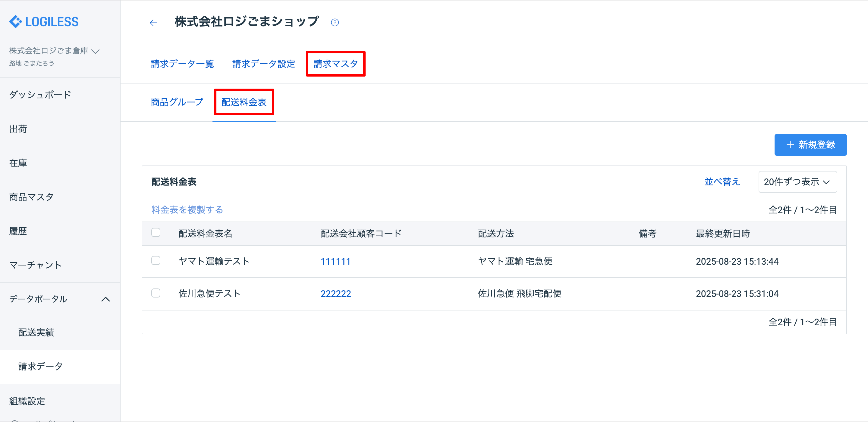Click the LOGILESS logo
Image resolution: width=868 pixels, height=422 pixels.
coord(44,22)
